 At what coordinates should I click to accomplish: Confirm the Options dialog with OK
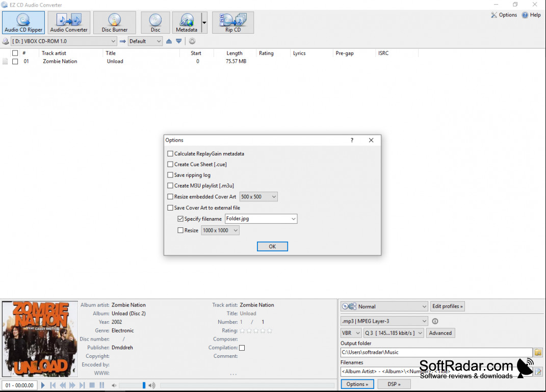(x=272, y=247)
